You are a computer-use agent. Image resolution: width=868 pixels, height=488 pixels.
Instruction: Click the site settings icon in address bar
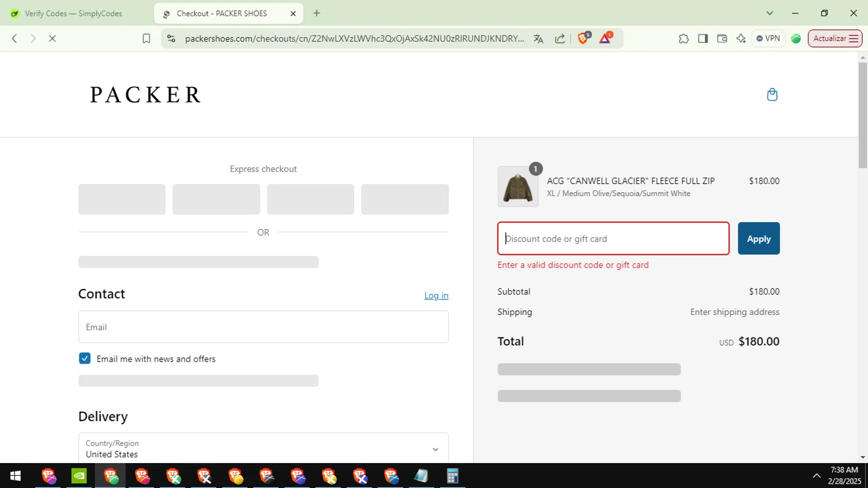[x=171, y=39]
